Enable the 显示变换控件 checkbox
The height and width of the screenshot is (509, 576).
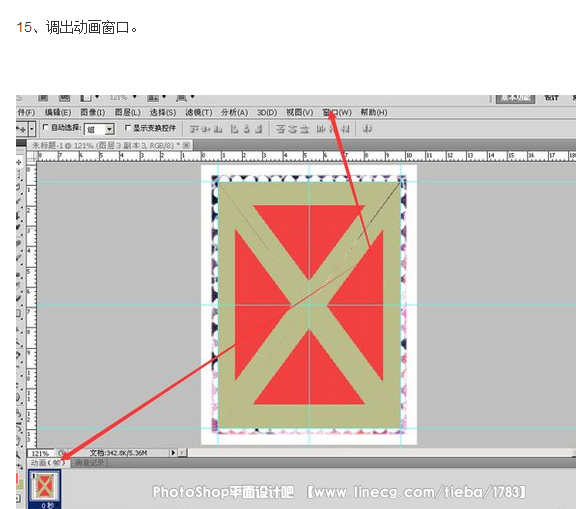[x=127, y=128]
